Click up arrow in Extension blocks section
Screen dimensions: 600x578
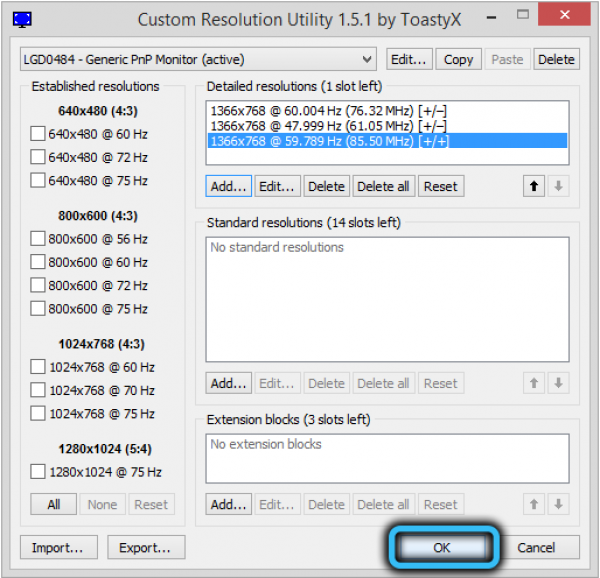click(x=534, y=504)
